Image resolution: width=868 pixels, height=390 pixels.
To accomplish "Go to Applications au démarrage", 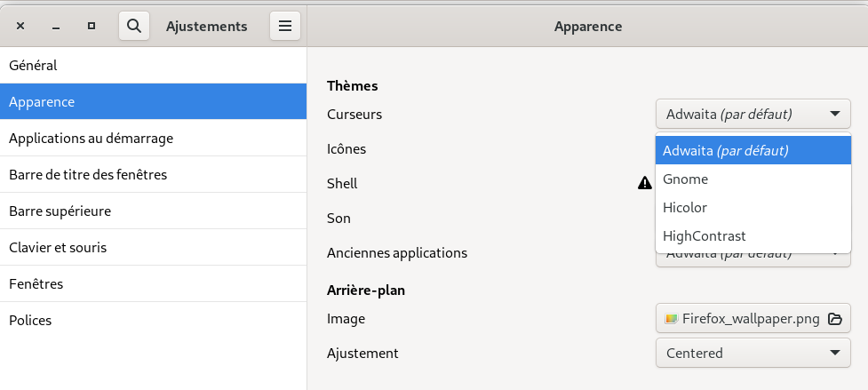I will 91,138.
